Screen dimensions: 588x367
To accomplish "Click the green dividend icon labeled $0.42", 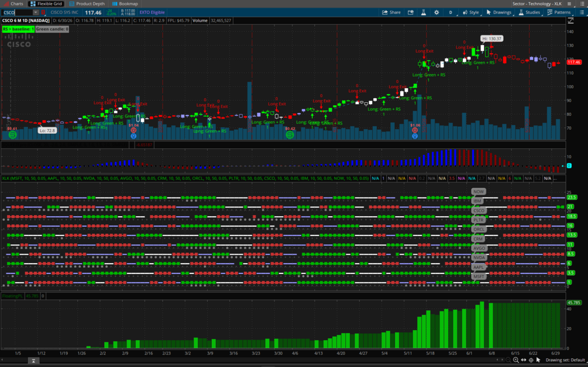I will [290, 134].
